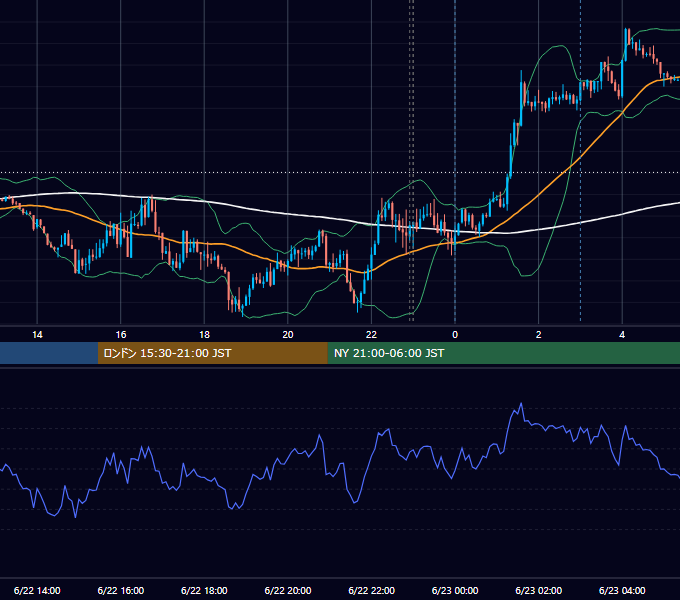Click the 6/22 18:00 date label
The height and width of the screenshot is (600, 680).
click(204, 590)
